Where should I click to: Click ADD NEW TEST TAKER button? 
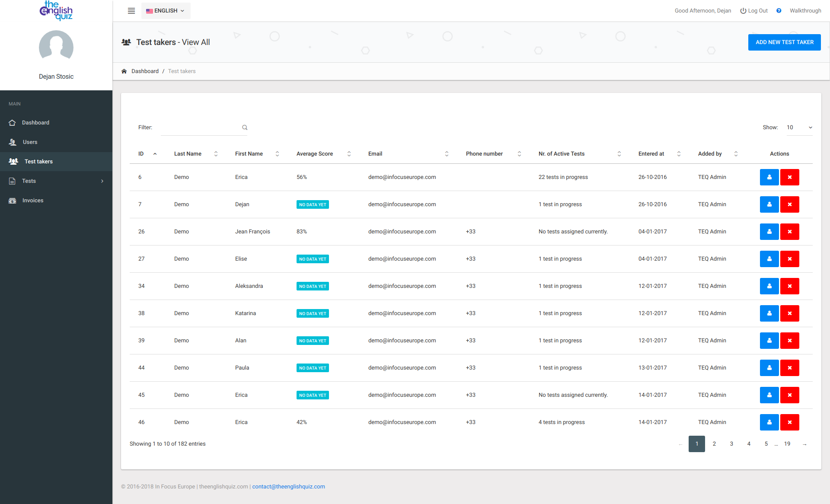(x=784, y=42)
